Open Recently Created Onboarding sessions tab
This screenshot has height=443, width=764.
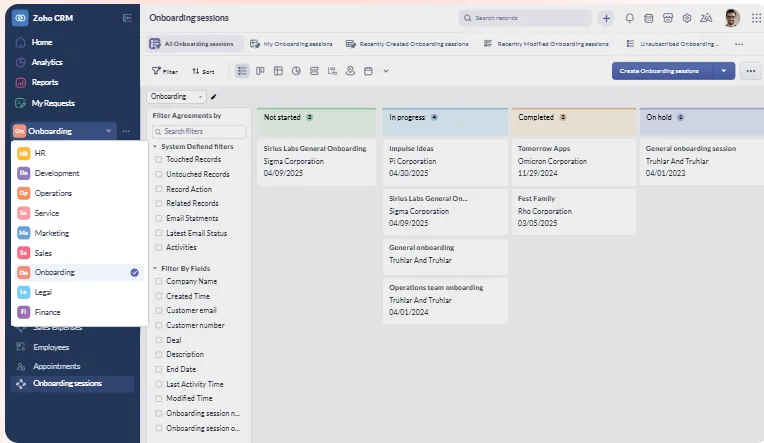click(407, 44)
